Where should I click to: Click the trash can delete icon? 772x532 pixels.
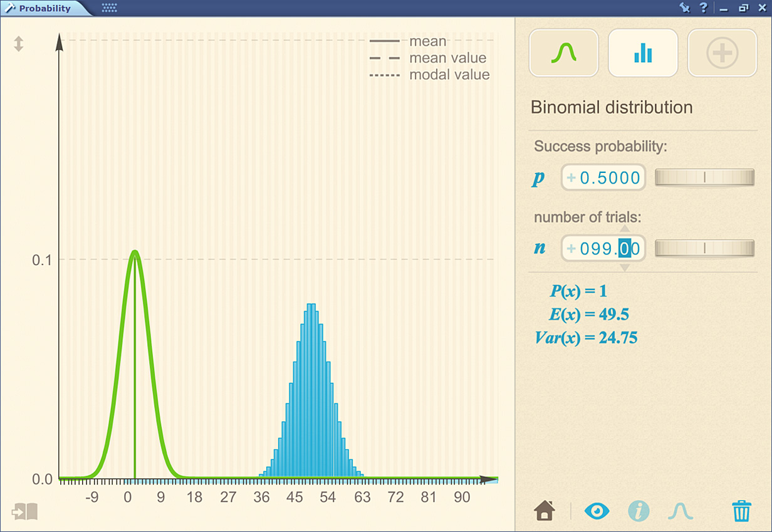click(741, 511)
